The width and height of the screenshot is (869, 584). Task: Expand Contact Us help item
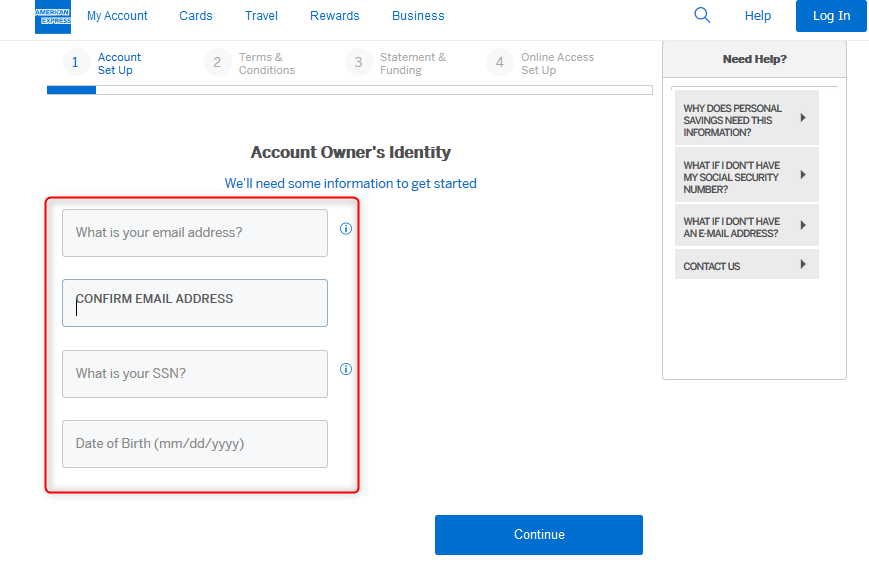(x=747, y=264)
